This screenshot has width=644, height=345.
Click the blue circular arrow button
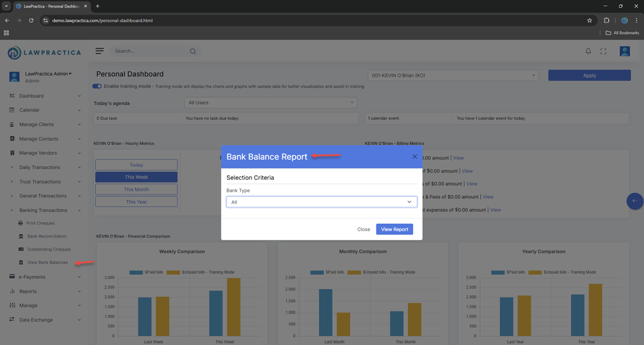click(x=634, y=201)
